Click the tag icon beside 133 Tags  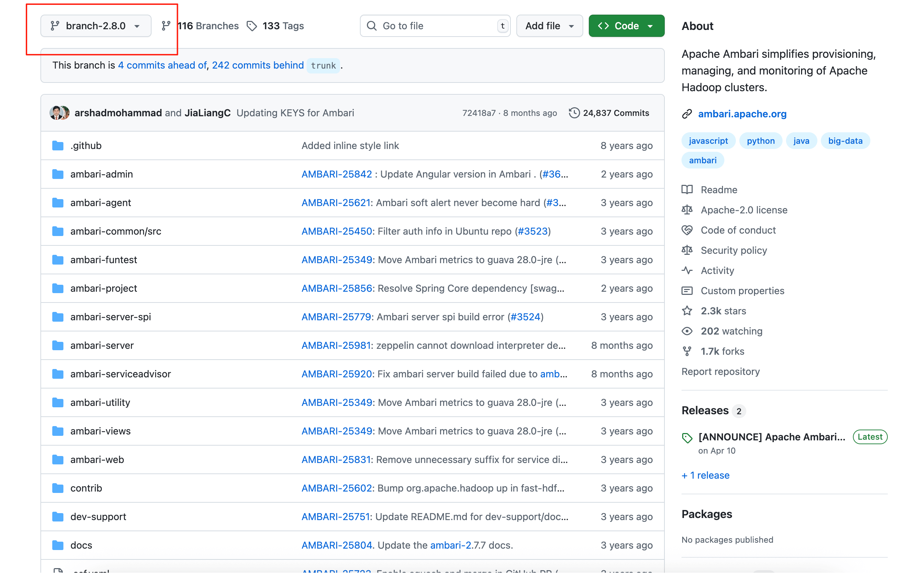[x=252, y=26]
